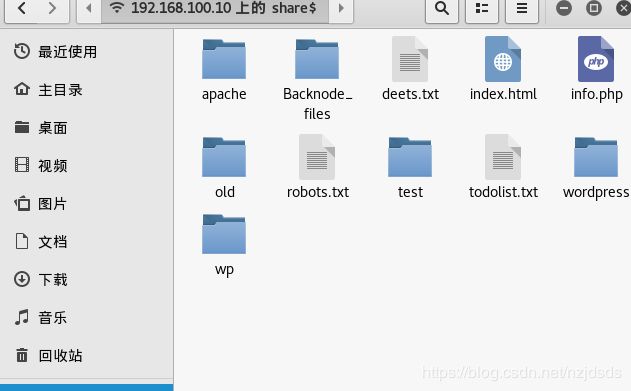Screen dimensions: 631x391
Task: Click the info.php name label
Action: (596, 95)
